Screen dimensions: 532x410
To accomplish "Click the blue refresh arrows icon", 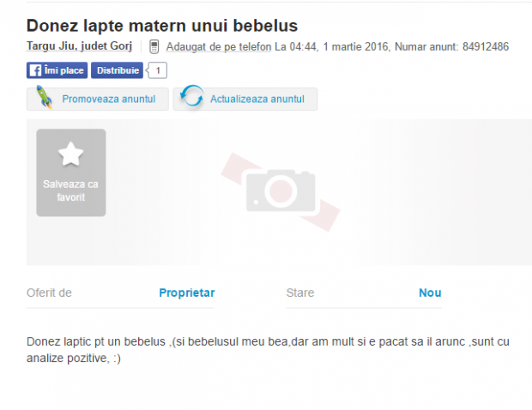I will (x=191, y=95).
